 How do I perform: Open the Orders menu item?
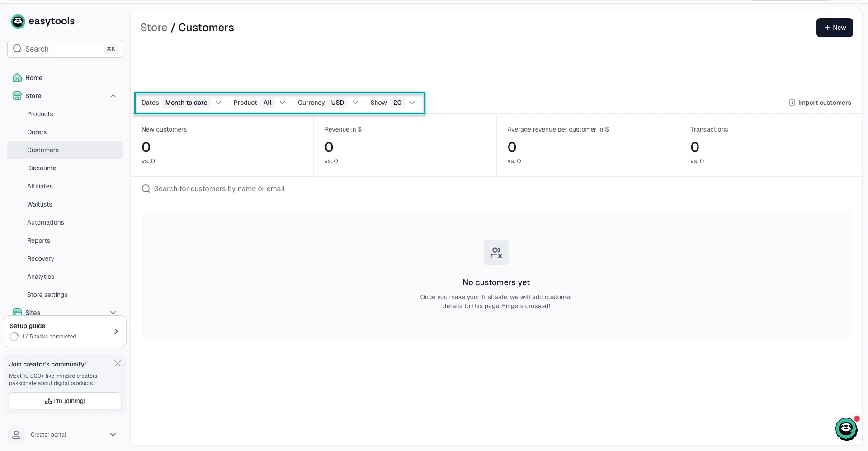65,132
